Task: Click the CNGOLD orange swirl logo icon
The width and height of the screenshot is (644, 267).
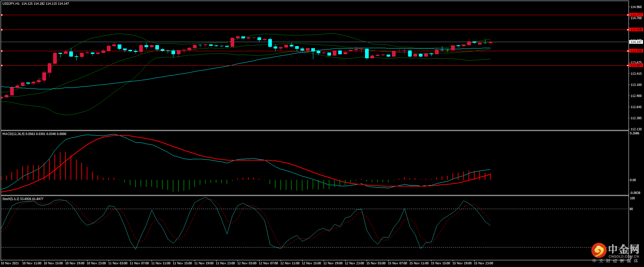Action: (x=599, y=251)
